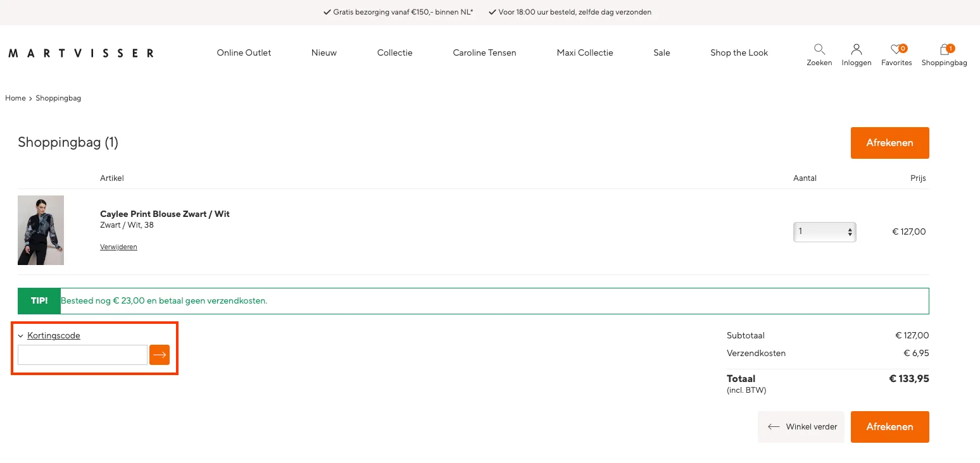Go to the Nieuw menu item
980x463 pixels.
click(324, 53)
